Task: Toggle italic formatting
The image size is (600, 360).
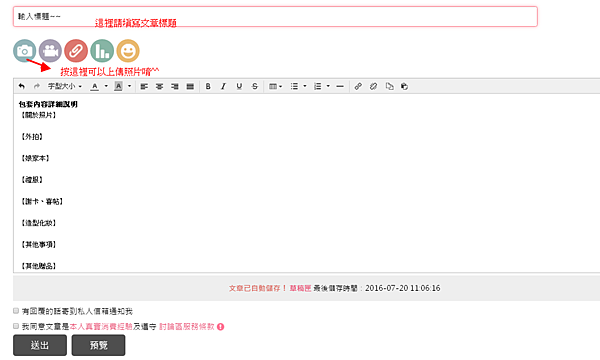Action: [223, 86]
